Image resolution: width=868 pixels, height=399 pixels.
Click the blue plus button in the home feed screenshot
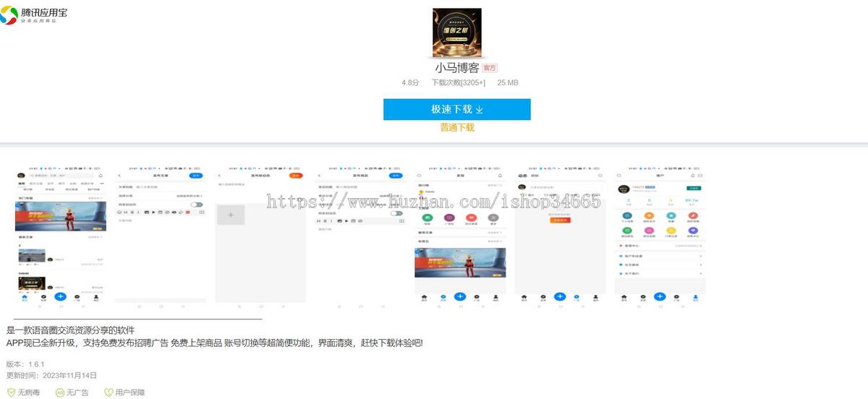pyautogui.click(x=60, y=296)
